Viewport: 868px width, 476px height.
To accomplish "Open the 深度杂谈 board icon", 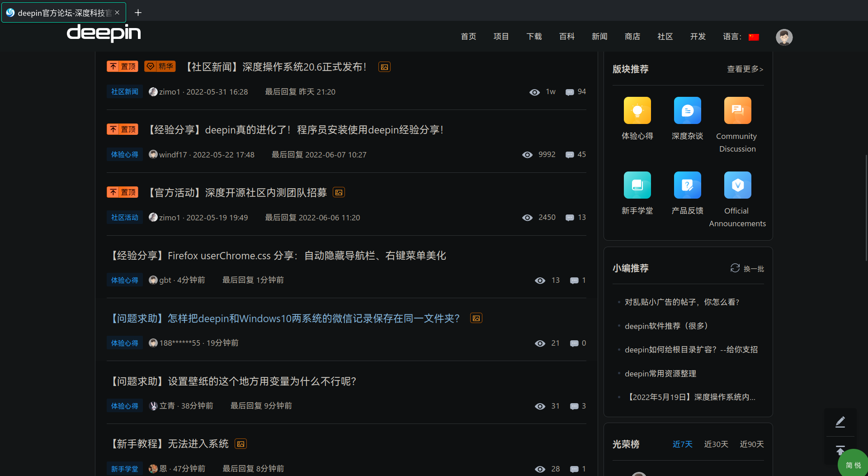I will click(x=687, y=110).
